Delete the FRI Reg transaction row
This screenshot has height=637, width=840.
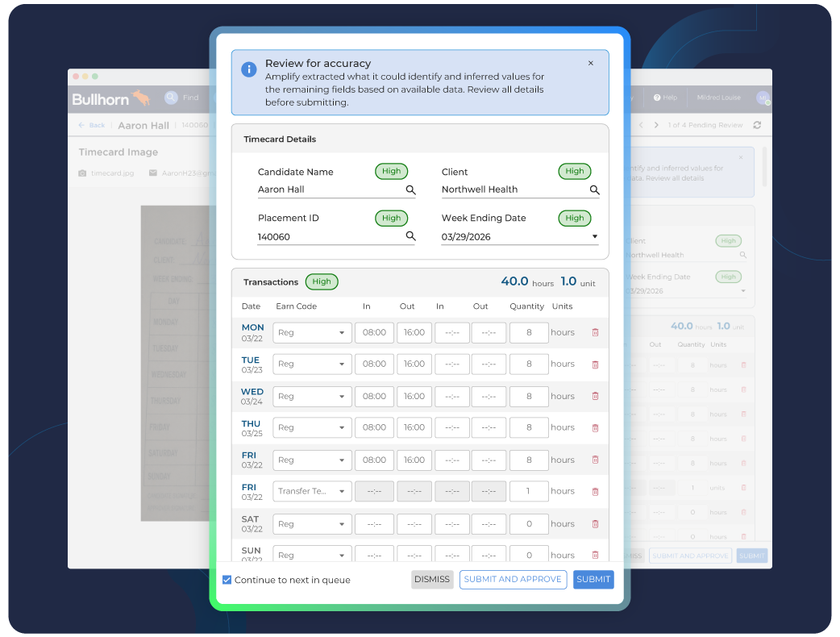[x=595, y=460]
